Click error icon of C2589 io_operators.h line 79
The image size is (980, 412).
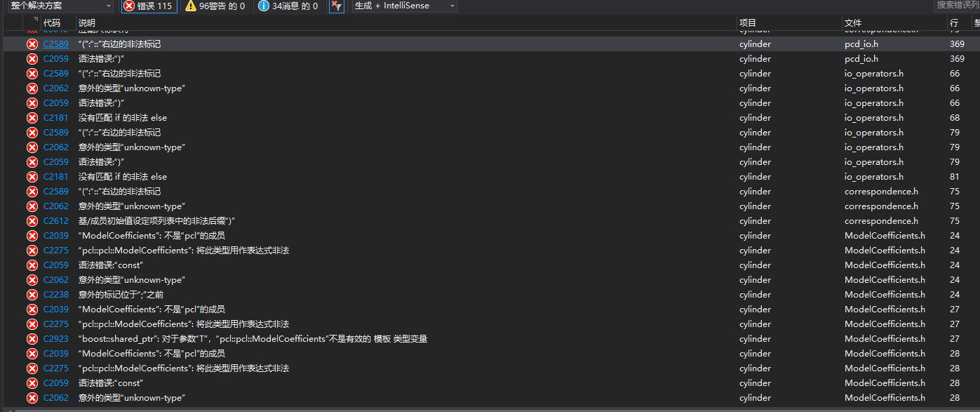[32, 133]
